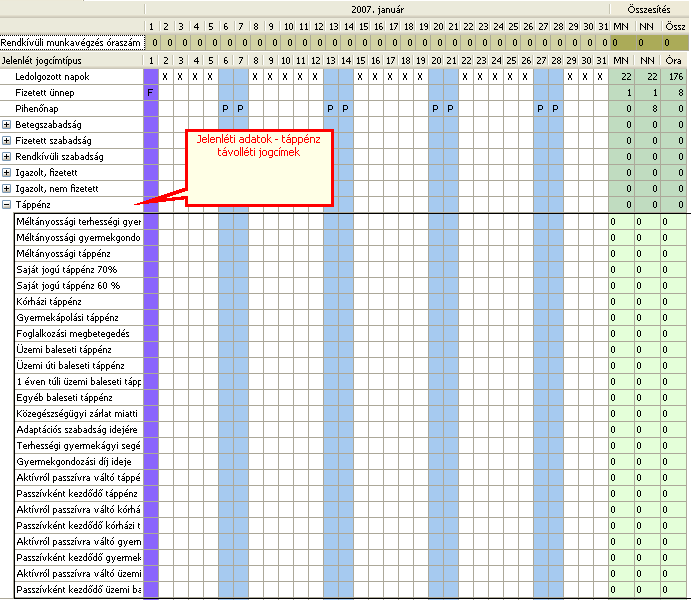This screenshot has width=691, height=600.
Task: Click the X worked-day mark on day 2
Action: click(x=165, y=77)
